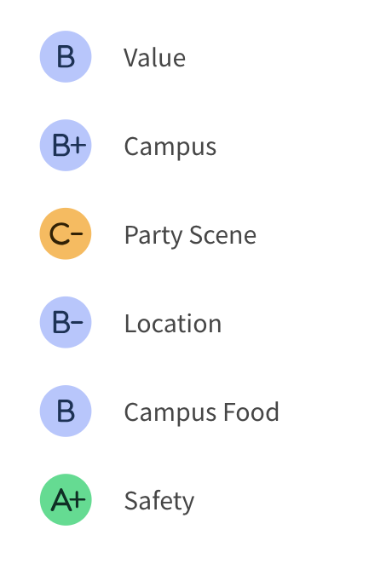Click the Value category label

tap(154, 58)
